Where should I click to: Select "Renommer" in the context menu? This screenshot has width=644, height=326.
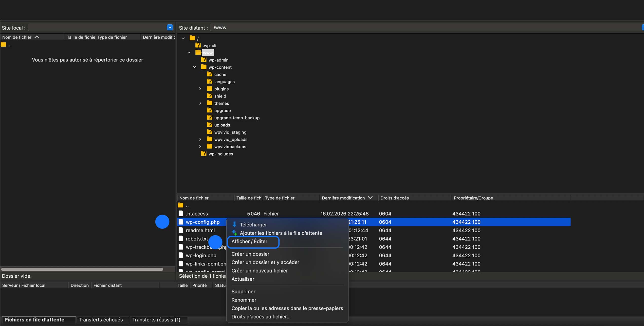point(244,300)
